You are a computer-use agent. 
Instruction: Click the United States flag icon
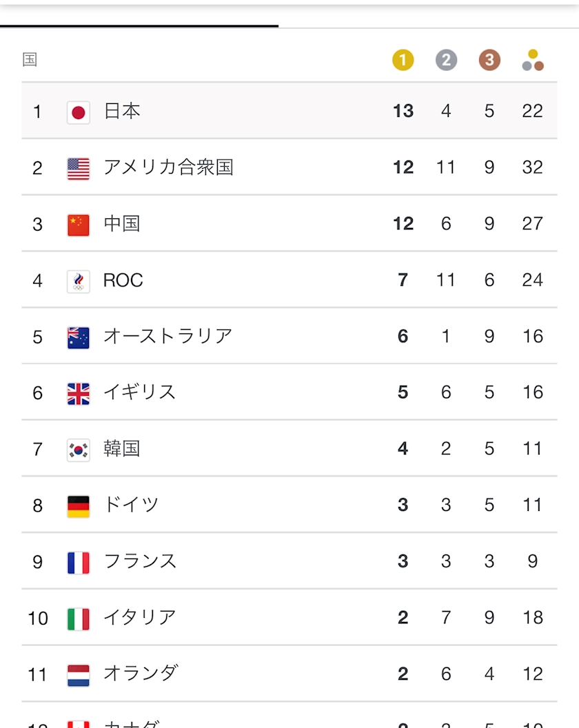pos(79,168)
